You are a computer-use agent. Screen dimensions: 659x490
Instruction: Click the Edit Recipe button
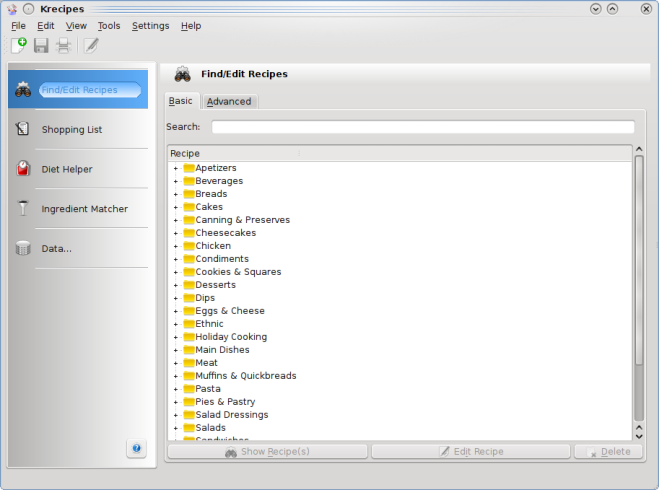pyautogui.click(x=471, y=451)
